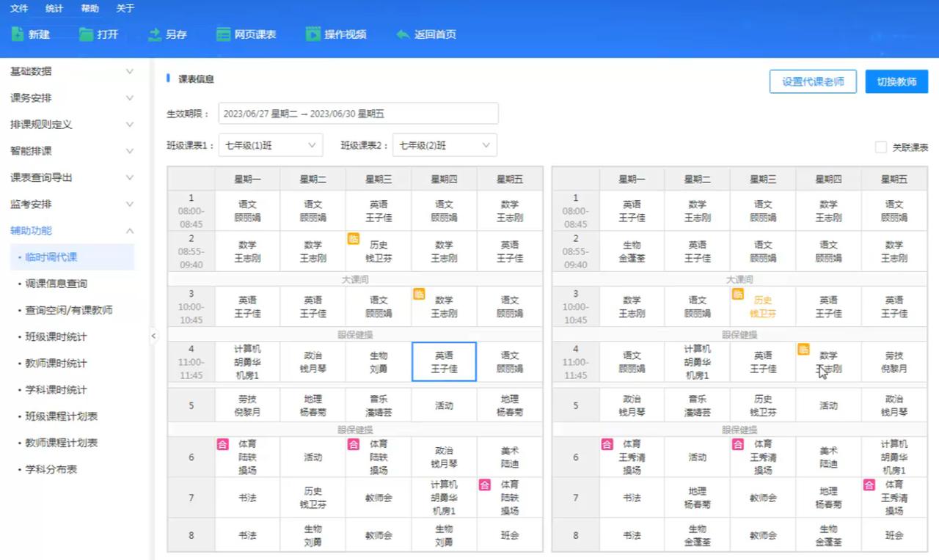939x560 pixels.
Task: Click 星期五 column header in right table
Action: click(894, 179)
